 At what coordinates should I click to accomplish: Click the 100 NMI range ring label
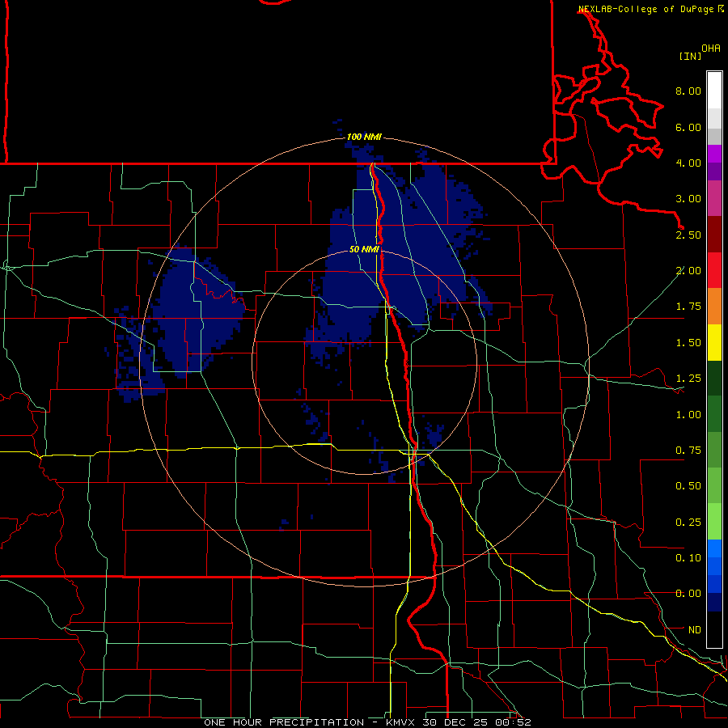[364, 137]
